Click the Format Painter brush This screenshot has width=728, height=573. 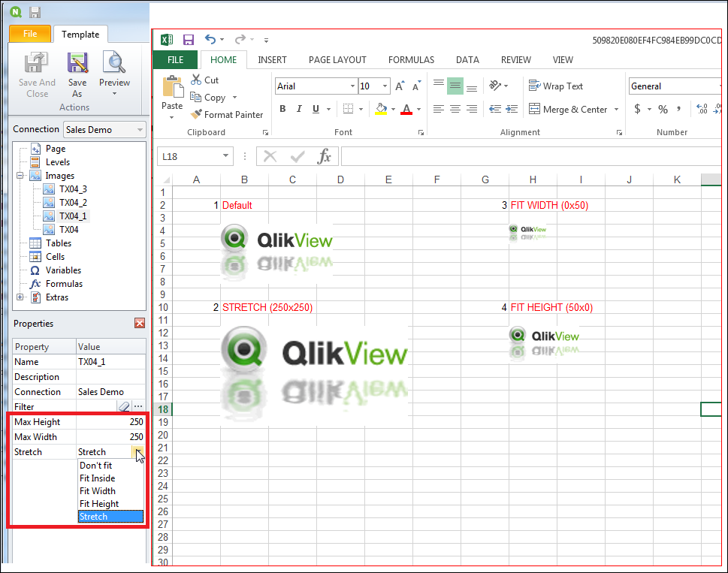[x=196, y=114]
